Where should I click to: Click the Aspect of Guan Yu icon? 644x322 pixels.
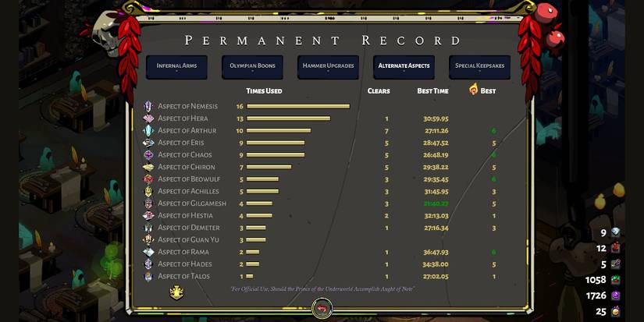148,239
